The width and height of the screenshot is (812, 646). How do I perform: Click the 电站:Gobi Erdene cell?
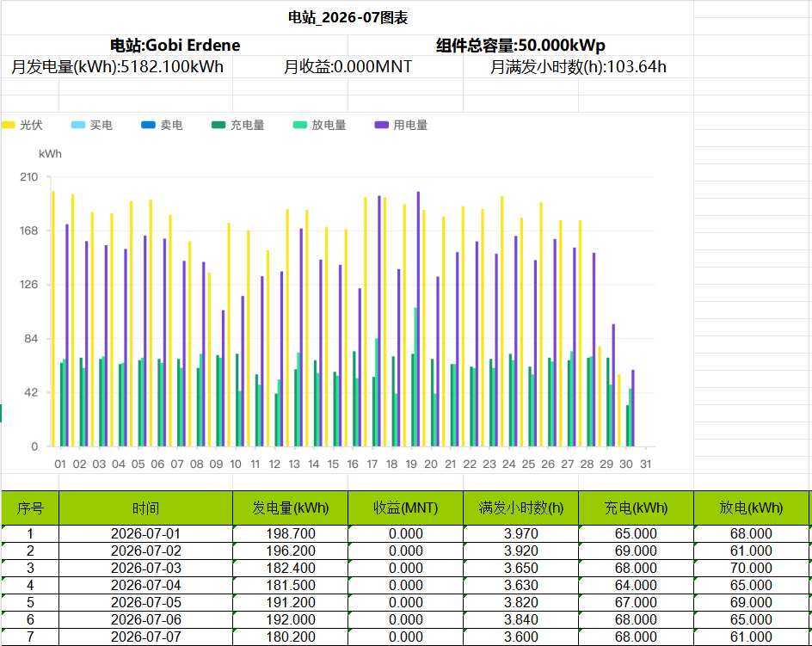point(175,45)
